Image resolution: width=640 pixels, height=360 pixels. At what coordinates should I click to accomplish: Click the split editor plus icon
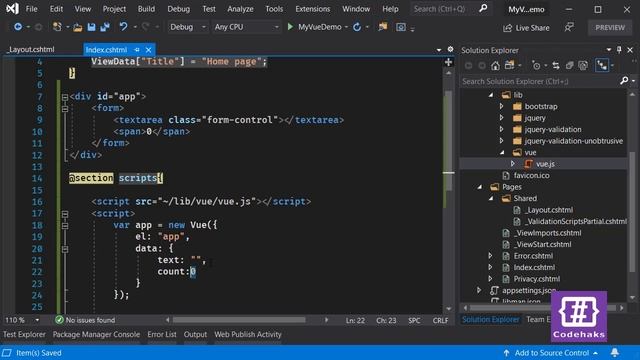pos(448,62)
